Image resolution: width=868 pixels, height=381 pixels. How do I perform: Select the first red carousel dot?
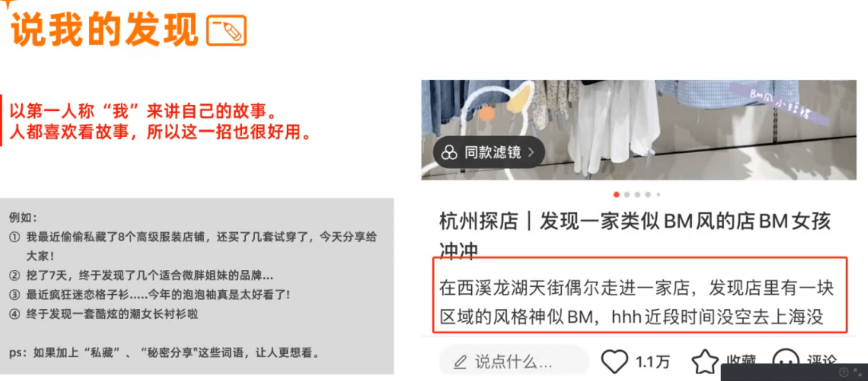[616, 195]
